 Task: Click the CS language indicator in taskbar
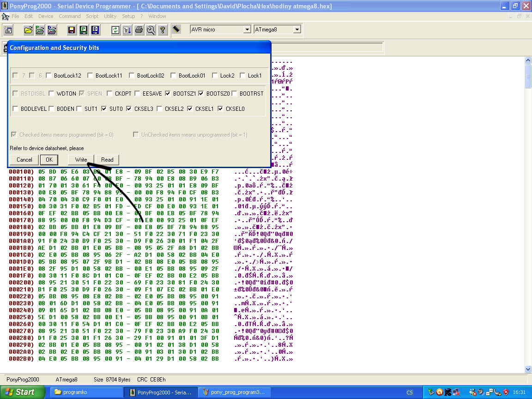tap(410, 392)
